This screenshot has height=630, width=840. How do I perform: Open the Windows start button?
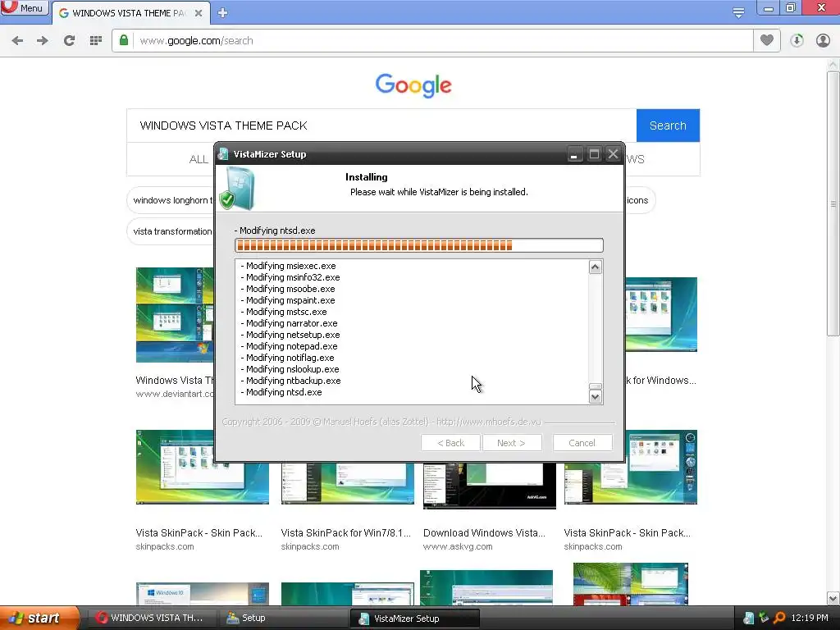(x=39, y=618)
